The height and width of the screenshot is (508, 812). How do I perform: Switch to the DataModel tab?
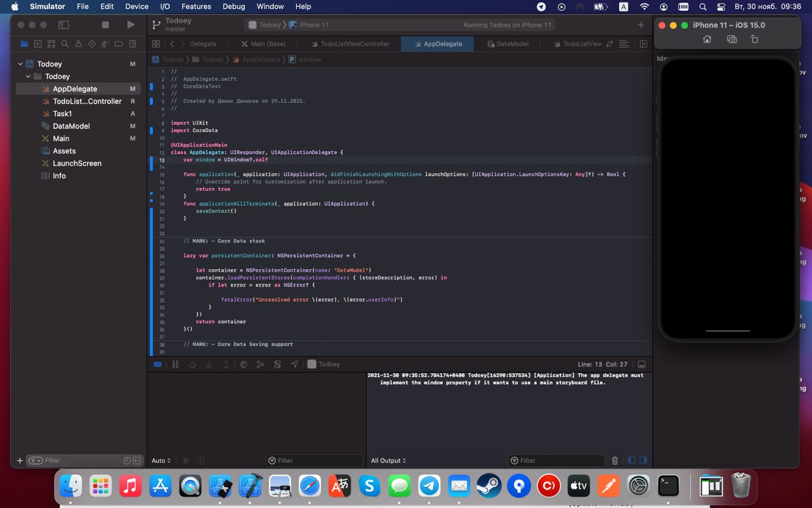(507, 44)
